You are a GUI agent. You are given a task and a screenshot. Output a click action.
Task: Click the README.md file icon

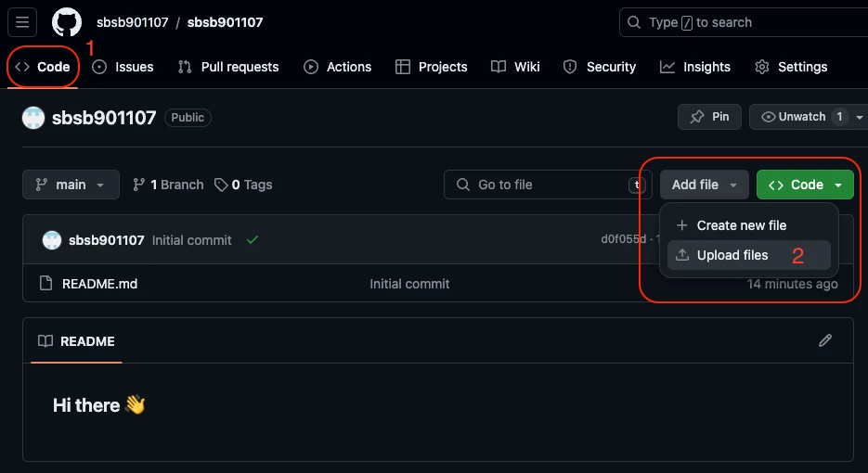[45, 283]
